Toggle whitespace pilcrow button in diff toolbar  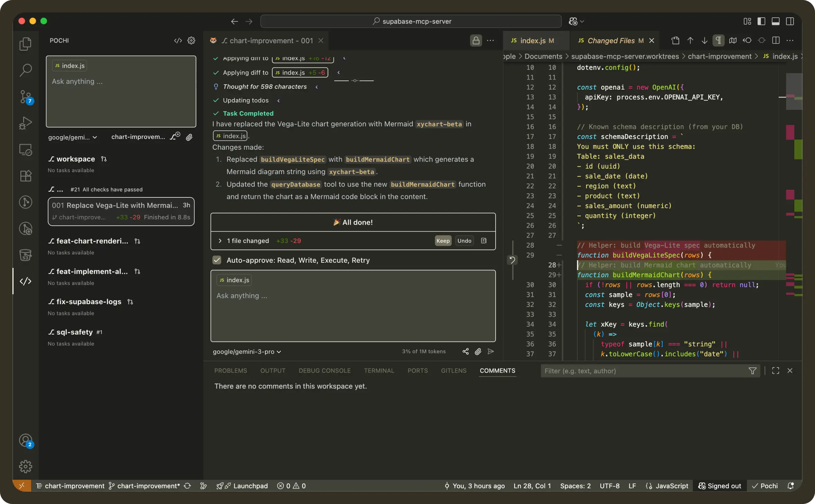(718, 40)
